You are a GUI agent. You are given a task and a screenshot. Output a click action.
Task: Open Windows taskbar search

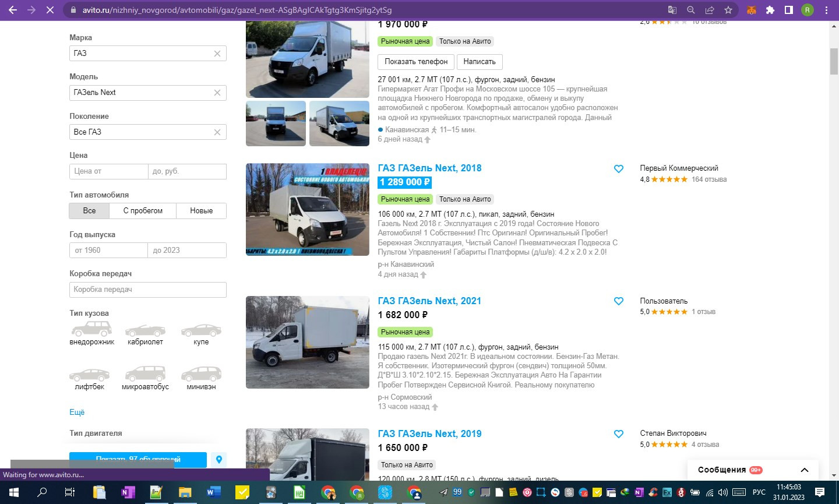[42, 492]
